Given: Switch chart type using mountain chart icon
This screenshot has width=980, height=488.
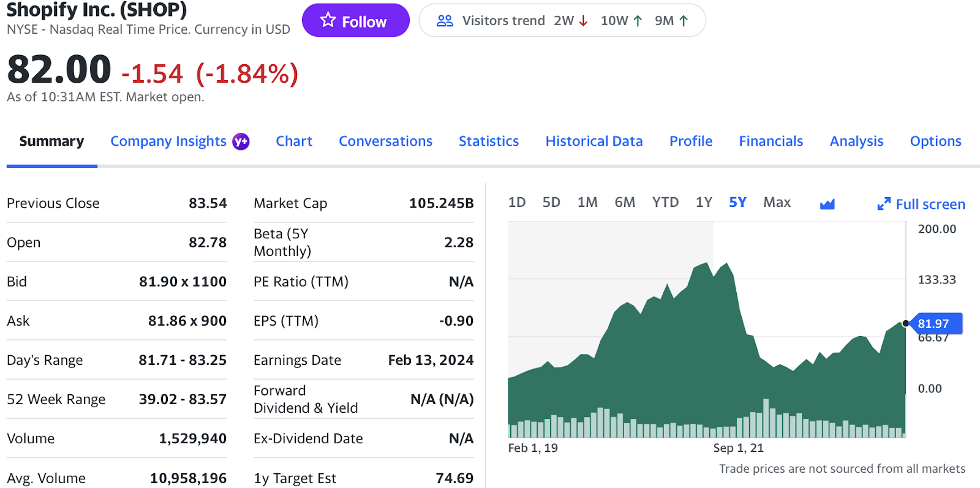Looking at the screenshot, I should [827, 204].
